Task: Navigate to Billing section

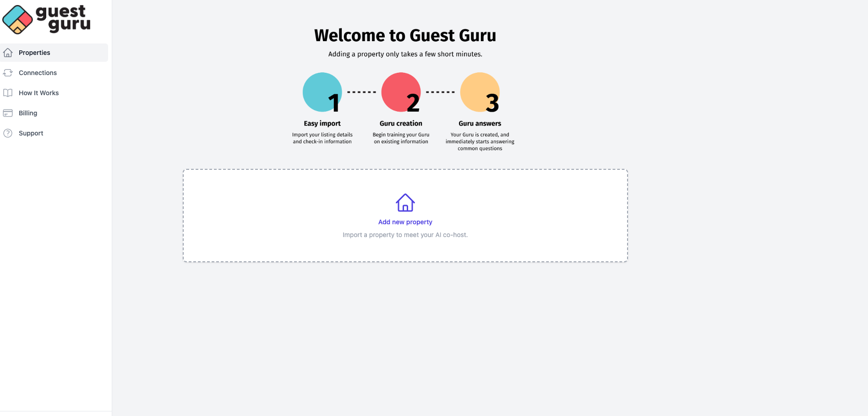Action: (x=54, y=113)
